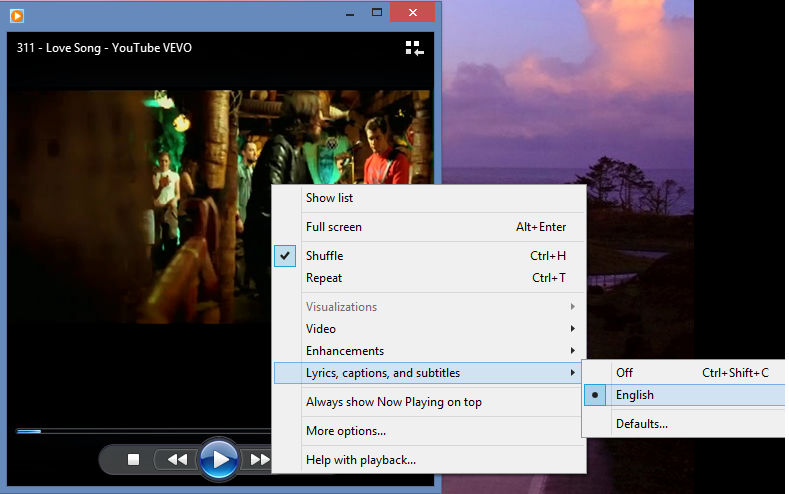The height and width of the screenshot is (494, 789).
Task: Skip to the previous track with rewind button
Action: (x=177, y=459)
